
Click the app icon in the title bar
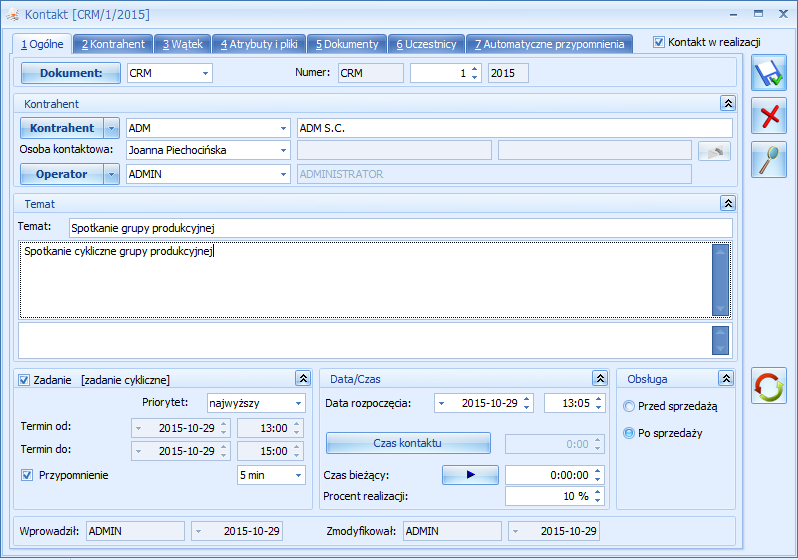click(12, 15)
